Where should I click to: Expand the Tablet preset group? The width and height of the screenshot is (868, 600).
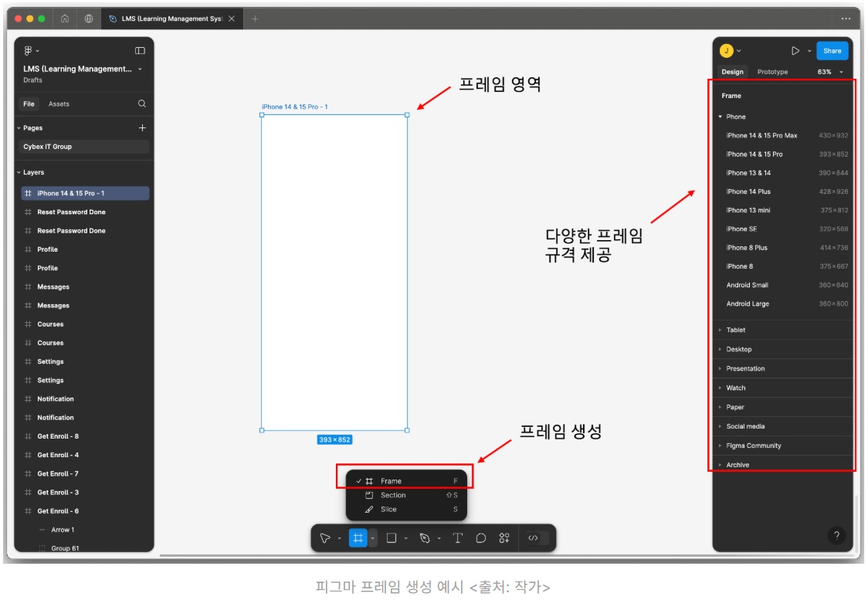721,330
